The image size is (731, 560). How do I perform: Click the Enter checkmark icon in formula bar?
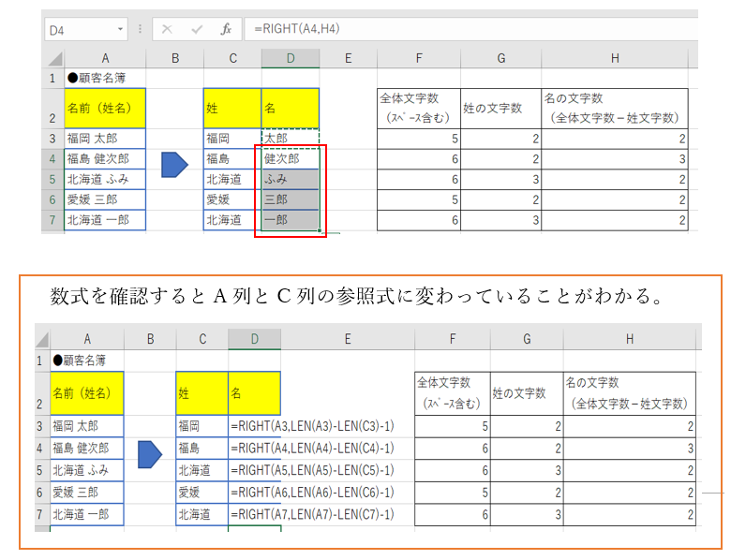pos(197,29)
